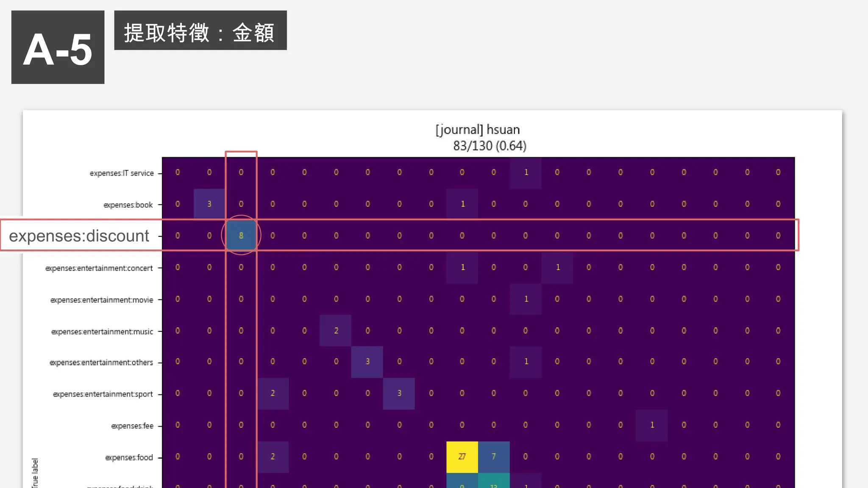
Task: Click the expenses:entertainment:others axis label
Action: click(x=101, y=363)
